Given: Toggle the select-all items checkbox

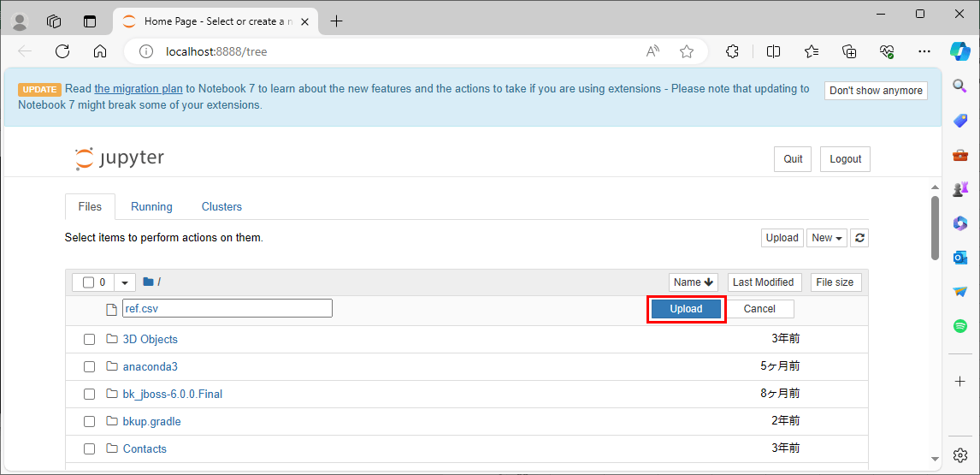Looking at the screenshot, I should [88, 282].
